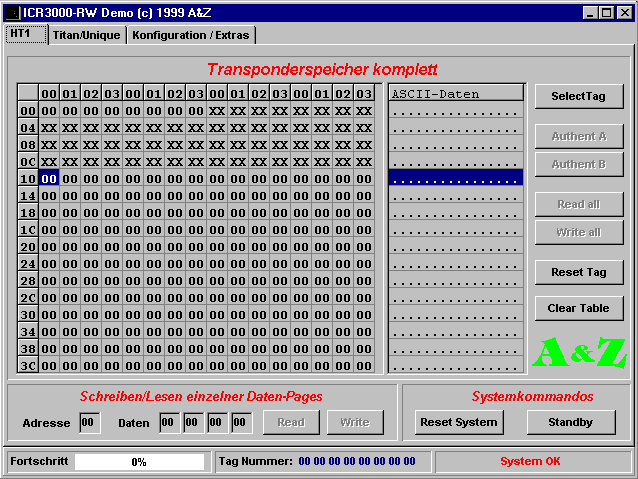Click the second Daten byte field
This screenshot has width=638, height=479.
(194, 423)
